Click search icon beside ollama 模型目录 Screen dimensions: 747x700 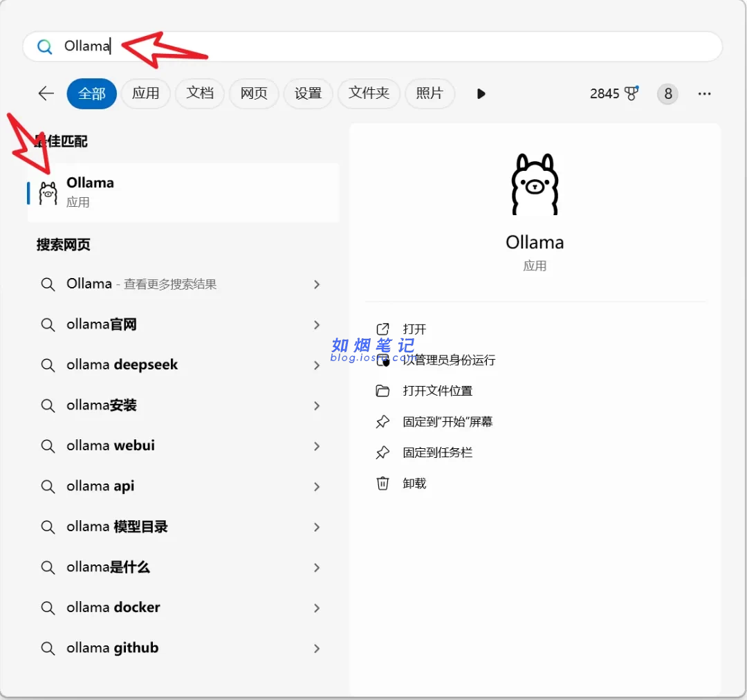(x=48, y=527)
